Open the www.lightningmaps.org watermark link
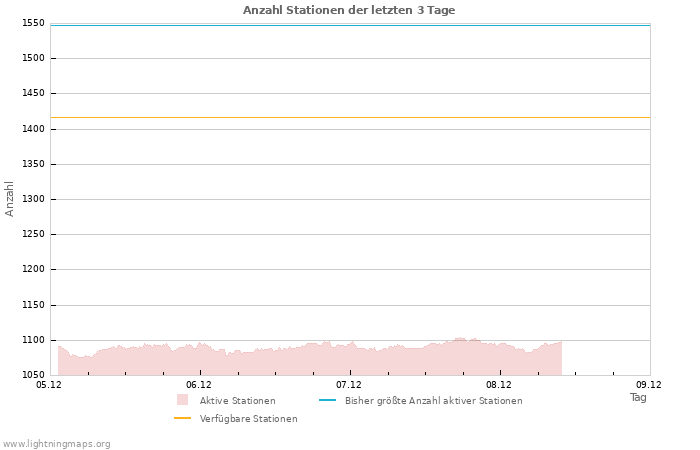Image resolution: width=700 pixels, height=450 pixels. pos(57,443)
